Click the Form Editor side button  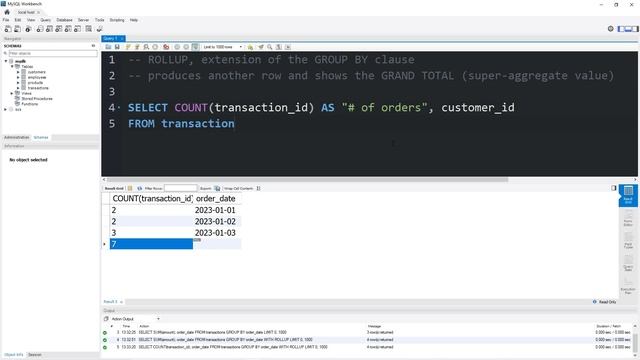628,218
